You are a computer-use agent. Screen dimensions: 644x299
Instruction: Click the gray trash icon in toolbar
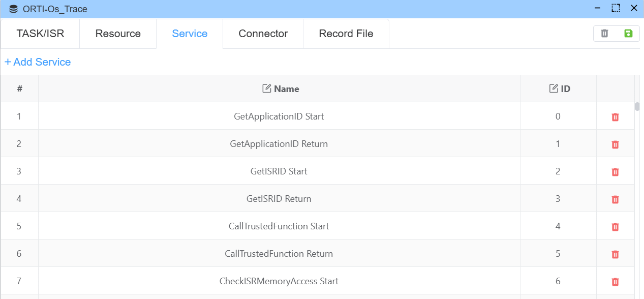click(604, 34)
